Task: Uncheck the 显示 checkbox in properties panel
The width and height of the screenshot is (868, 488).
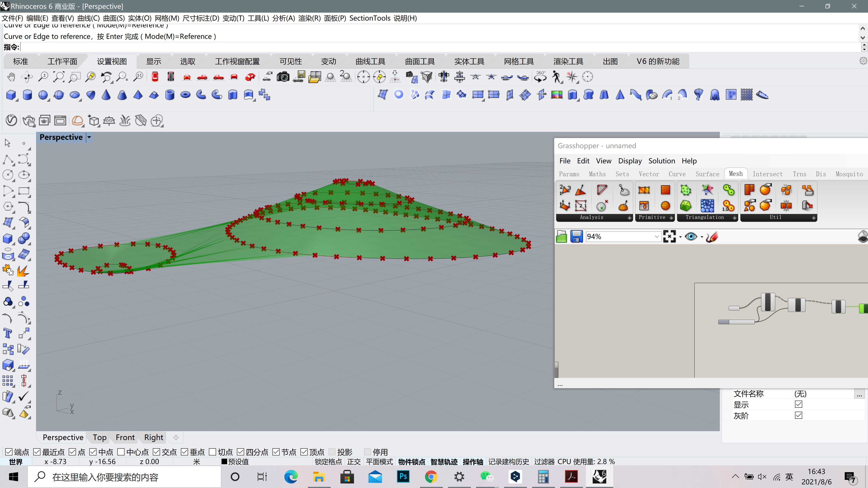Action: (x=799, y=404)
